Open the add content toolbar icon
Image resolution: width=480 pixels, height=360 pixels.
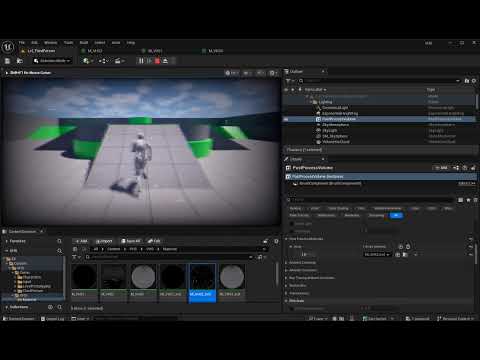[87, 61]
